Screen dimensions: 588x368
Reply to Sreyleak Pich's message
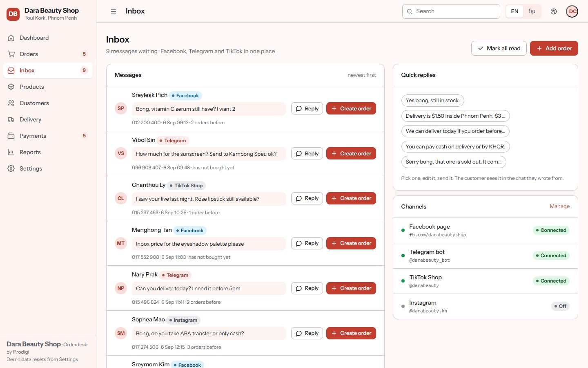307,109
